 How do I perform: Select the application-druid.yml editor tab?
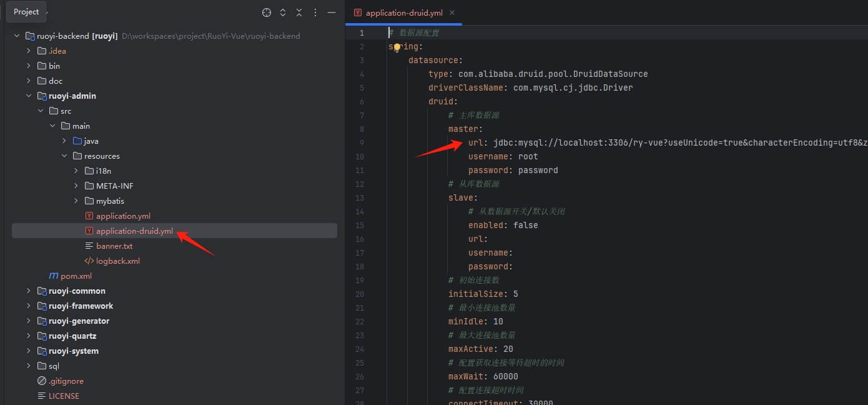(x=404, y=12)
